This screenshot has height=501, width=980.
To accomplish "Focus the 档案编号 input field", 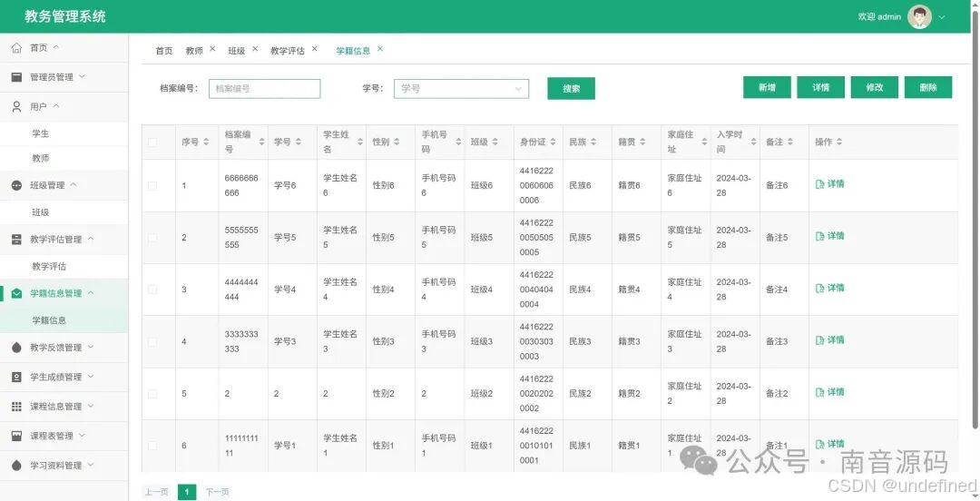I will [x=264, y=89].
